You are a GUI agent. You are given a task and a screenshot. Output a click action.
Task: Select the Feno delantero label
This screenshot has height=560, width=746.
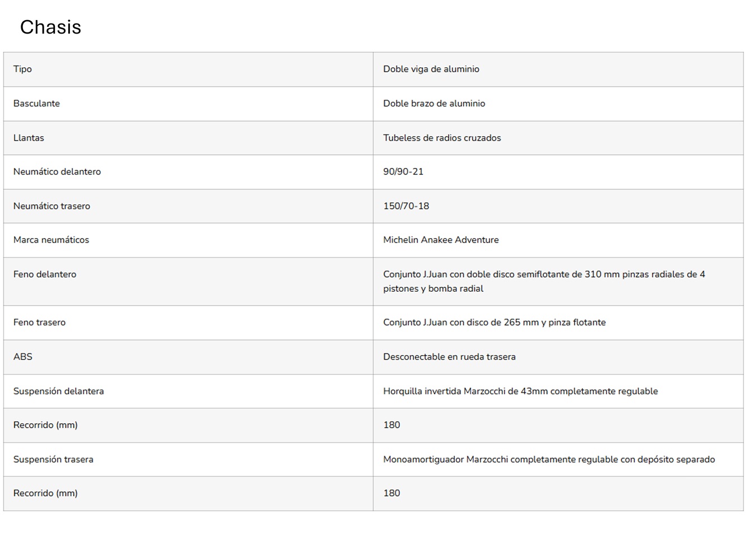tap(45, 274)
